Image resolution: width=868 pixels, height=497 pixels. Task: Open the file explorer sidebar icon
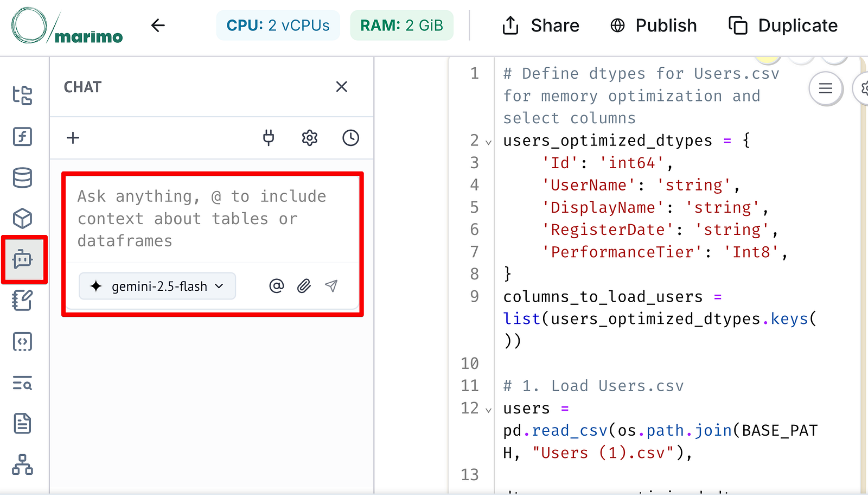(22, 95)
